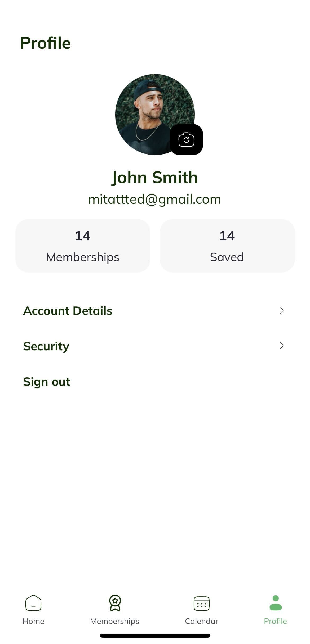Open the Calendar icon in bottom navigation
The height and width of the screenshot is (644, 310).
pyautogui.click(x=202, y=603)
